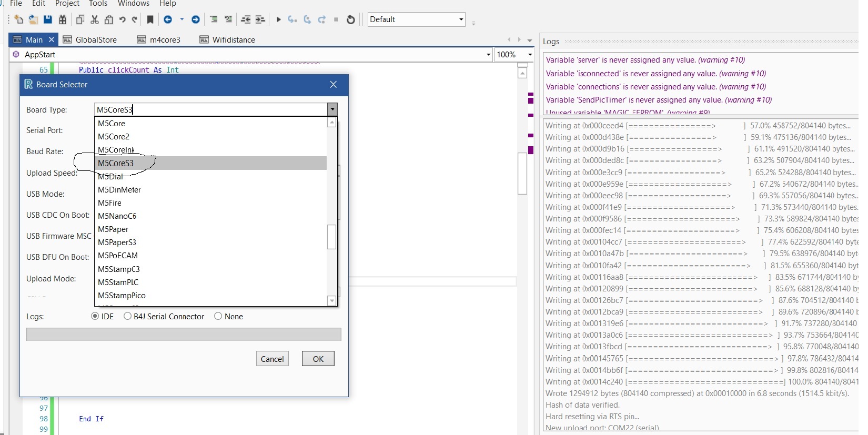Create a new project with the toolbar icon
Image resolution: width=868 pixels, height=435 pixels.
[19, 19]
